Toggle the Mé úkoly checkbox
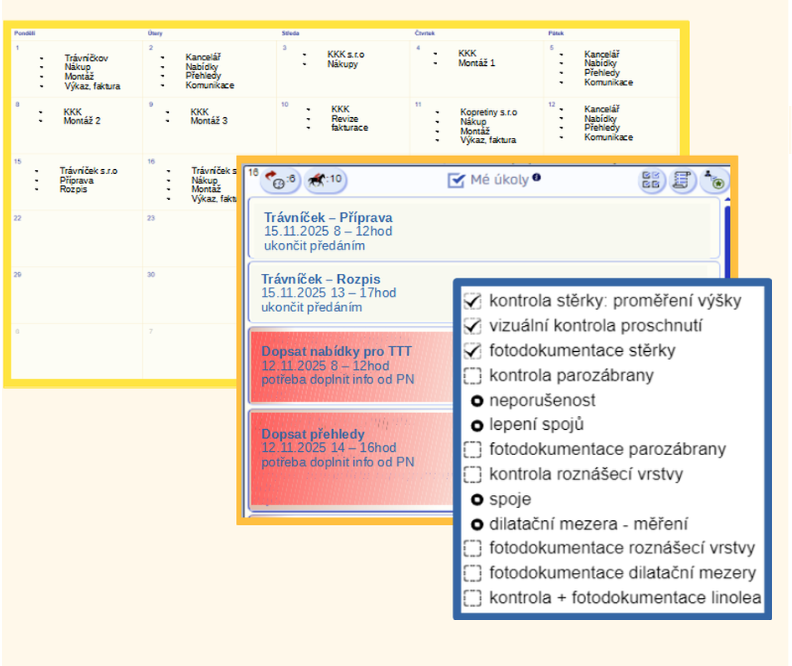Viewport: 792px width, 666px height. (x=456, y=181)
